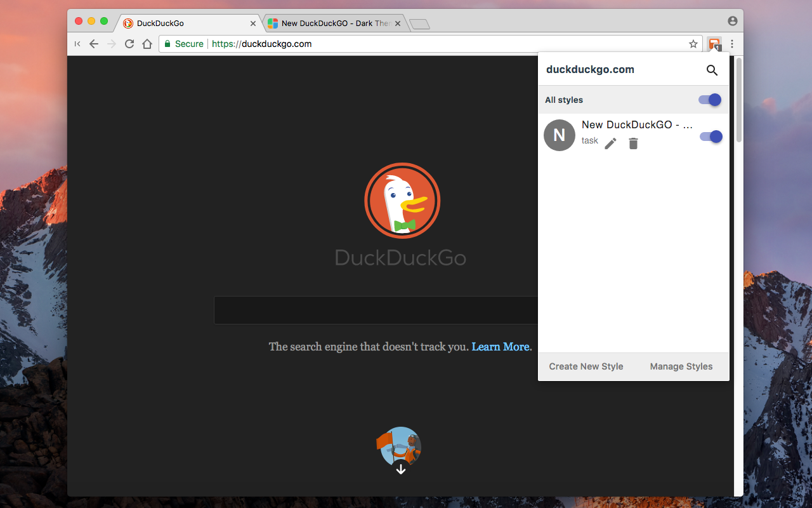The image size is (812, 508).
Task: Click the DuckDuckGo search input box
Action: [376, 310]
